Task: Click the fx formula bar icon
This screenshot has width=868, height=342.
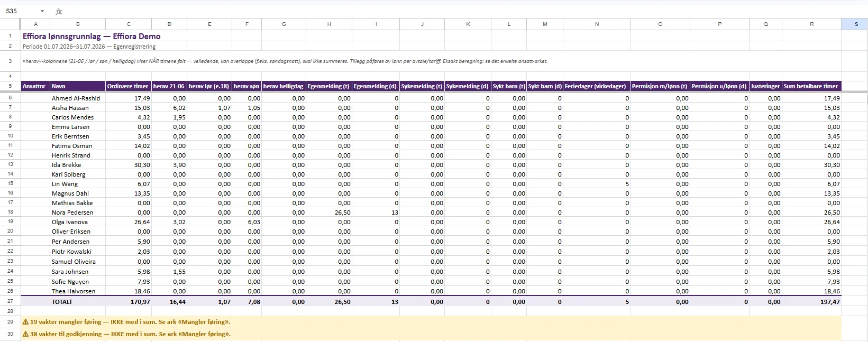Action: click(59, 11)
